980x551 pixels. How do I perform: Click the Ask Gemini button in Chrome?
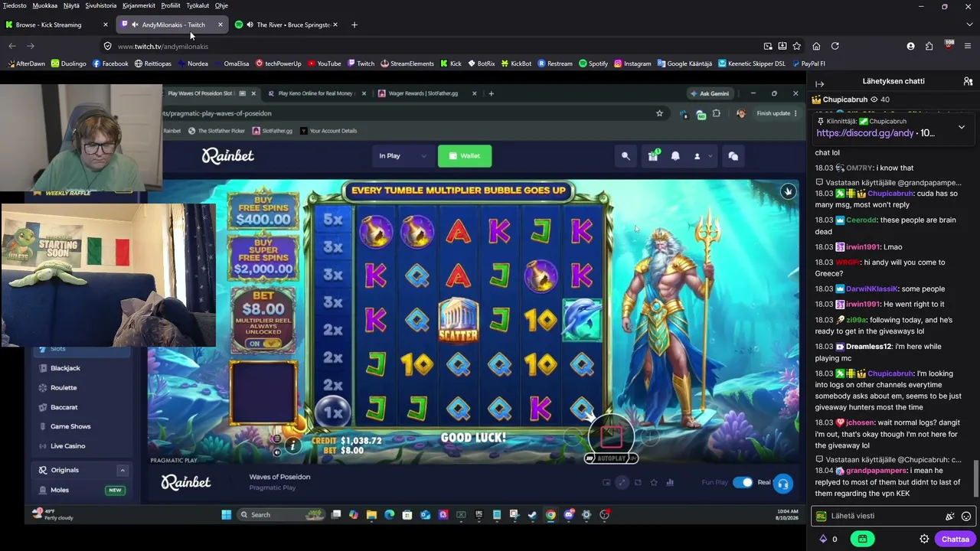[x=710, y=93]
